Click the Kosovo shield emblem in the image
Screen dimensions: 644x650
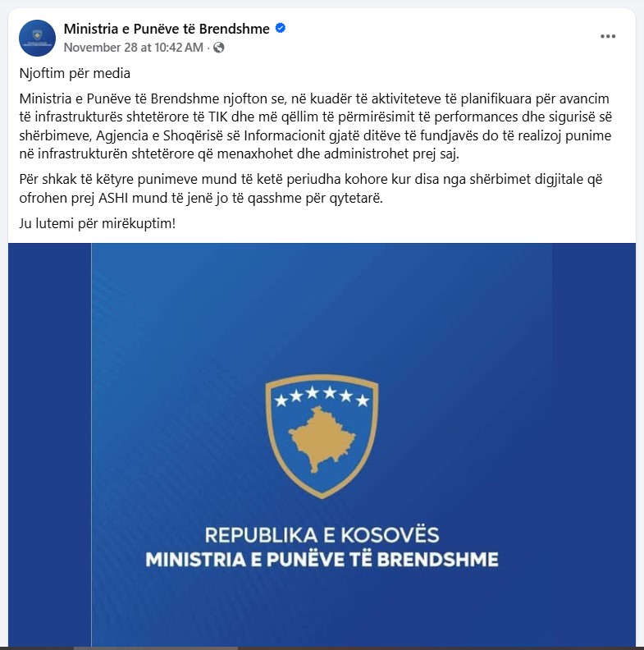click(x=322, y=434)
